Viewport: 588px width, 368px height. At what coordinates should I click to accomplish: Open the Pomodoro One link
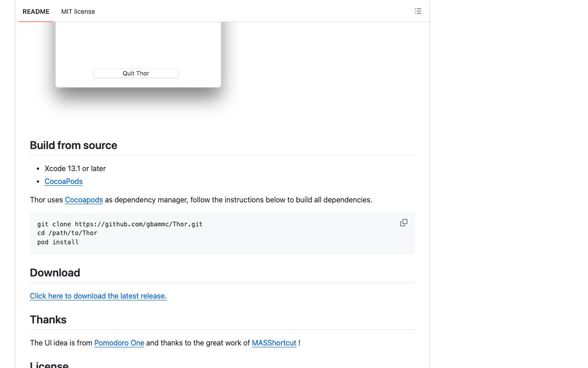(119, 343)
